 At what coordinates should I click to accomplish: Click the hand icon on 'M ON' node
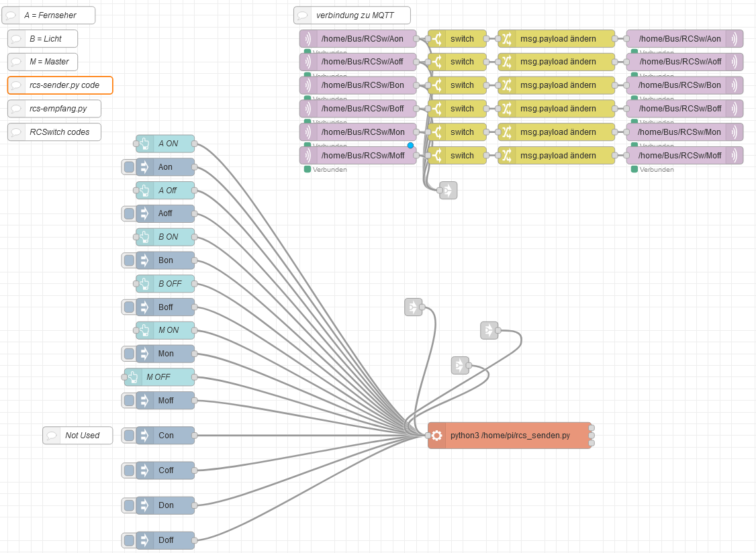144,330
